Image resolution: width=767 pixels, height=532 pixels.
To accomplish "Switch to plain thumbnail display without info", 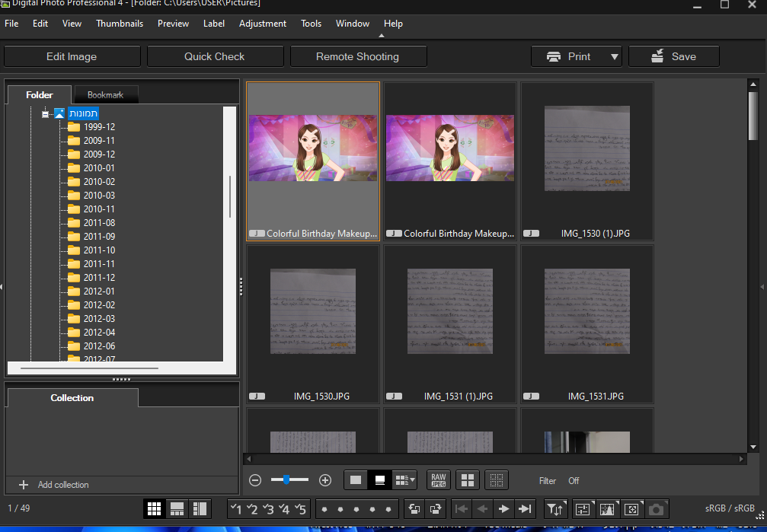I will tap(356, 480).
